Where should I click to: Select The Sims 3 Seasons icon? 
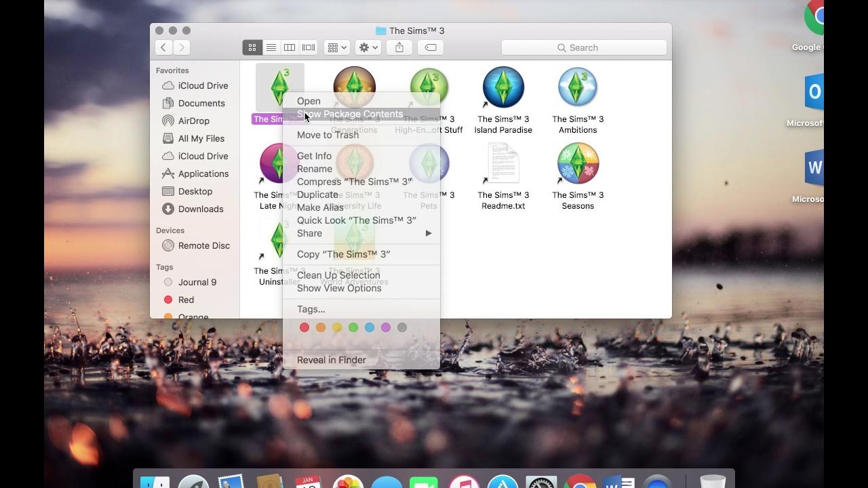(x=578, y=163)
